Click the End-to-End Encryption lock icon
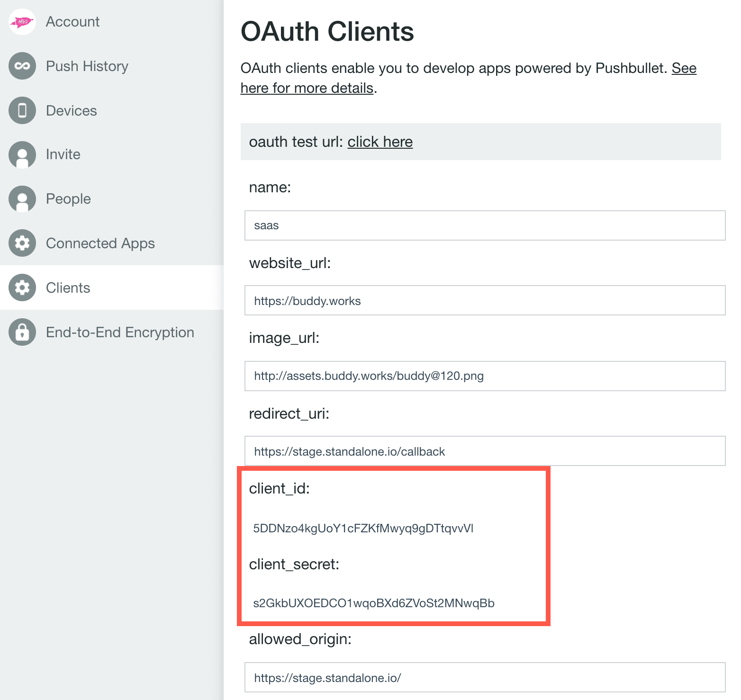Viewport: 741px width, 700px height. click(x=22, y=332)
